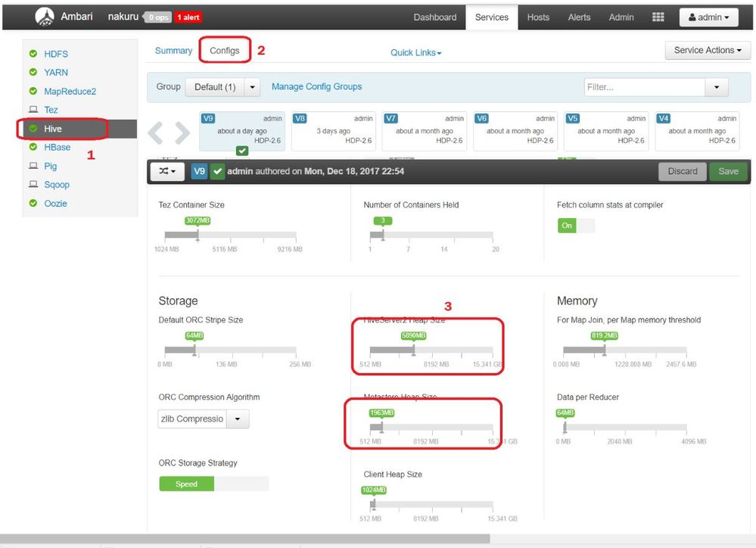The height and width of the screenshot is (548, 756).
Task: Select the V7 config version card
Action: [425, 131]
